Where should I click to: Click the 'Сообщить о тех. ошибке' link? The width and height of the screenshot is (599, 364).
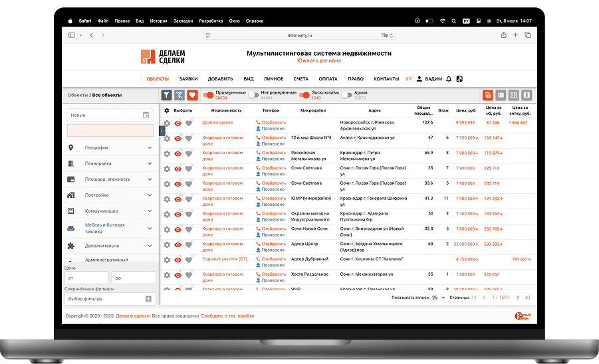click(228, 316)
